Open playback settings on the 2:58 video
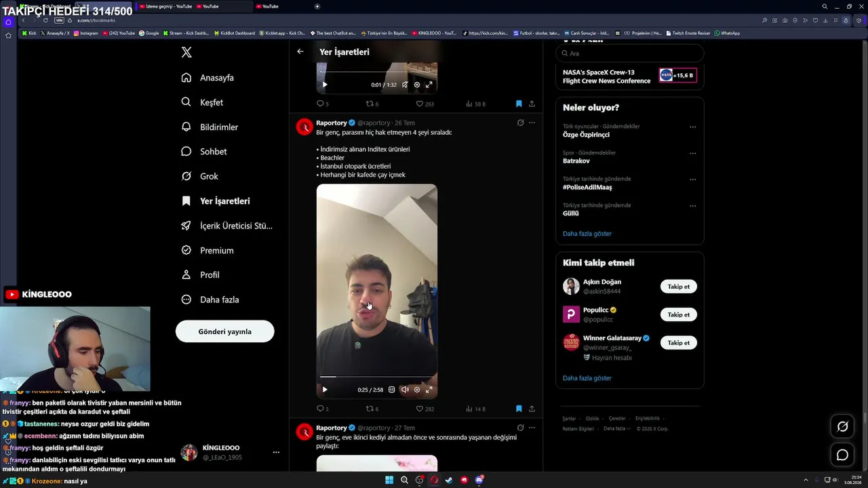Viewport: 868px width, 488px height. 417,390
